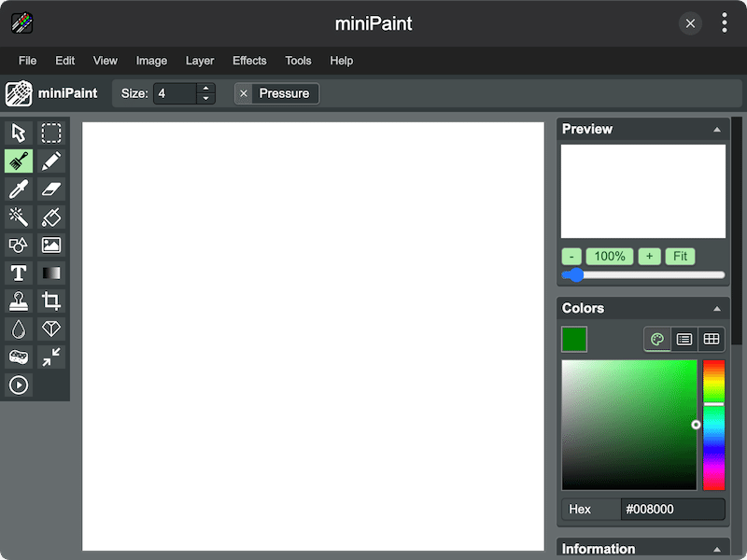The image size is (747, 560).
Task: Select the Animation play tool
Action: click(x=19, y=385)
